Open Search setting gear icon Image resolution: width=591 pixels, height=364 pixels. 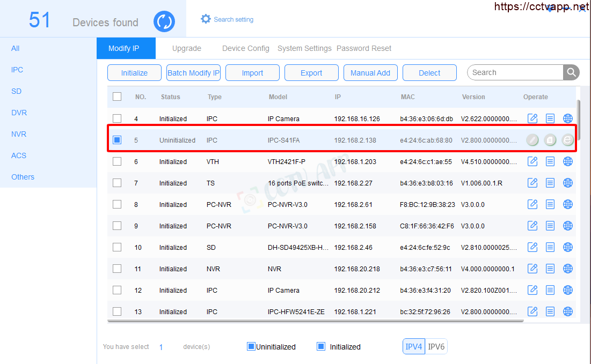click(206, 19)
